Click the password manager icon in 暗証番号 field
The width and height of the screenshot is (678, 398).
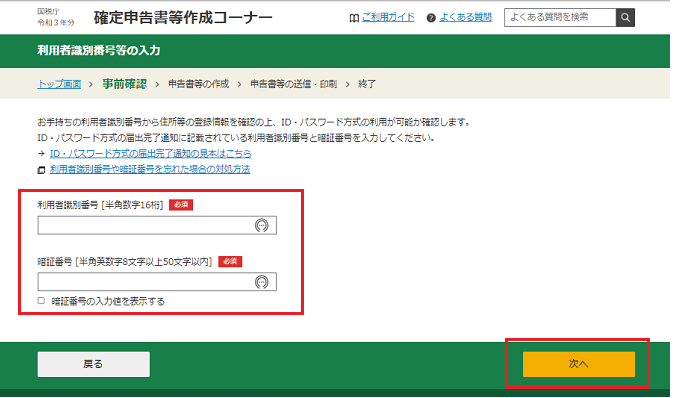click(x=261, y=282)
